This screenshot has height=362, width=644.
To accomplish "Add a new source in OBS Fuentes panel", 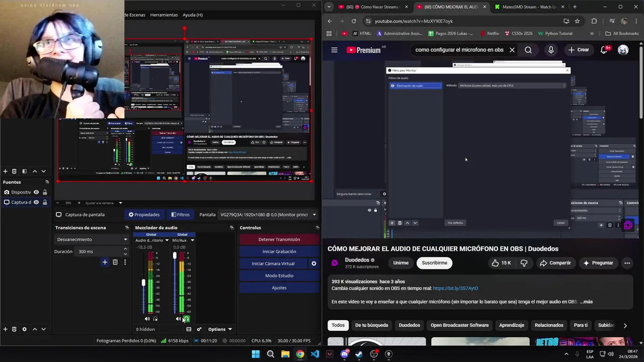I will (5, 329).
